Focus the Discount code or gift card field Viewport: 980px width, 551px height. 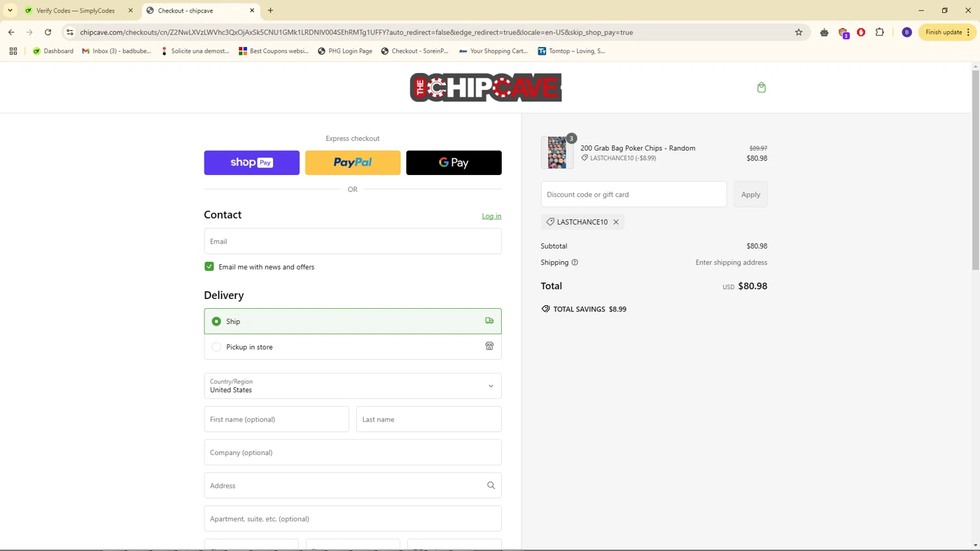[x=634, y=195]
